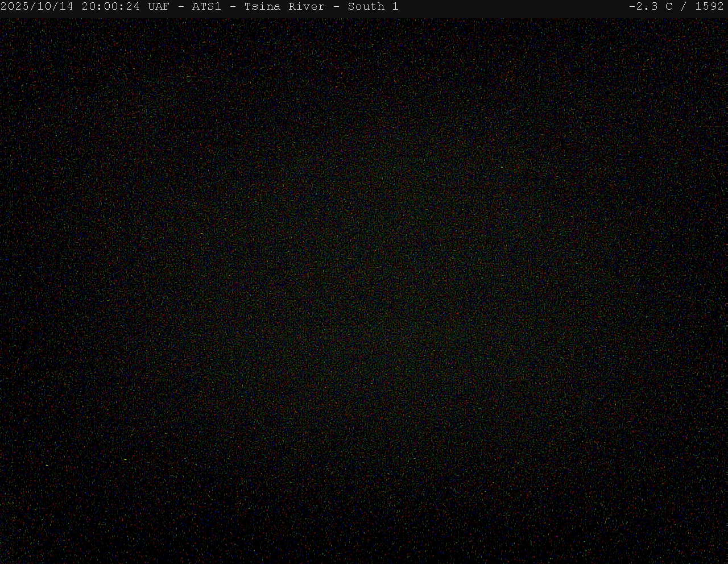728x564 pixels.
Task: Click the timestamp 20:00:24
Action: 110,7
